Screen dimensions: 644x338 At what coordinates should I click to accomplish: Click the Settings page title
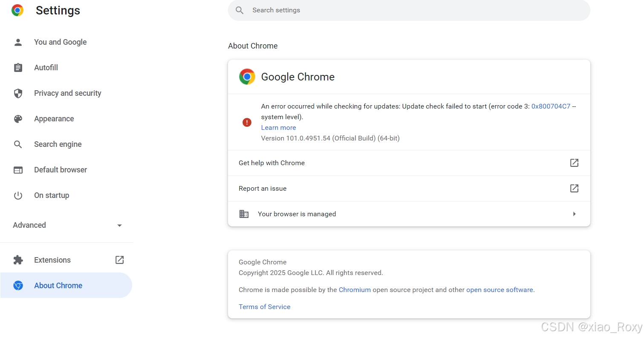pyautogui.click(x=58, y=11)
